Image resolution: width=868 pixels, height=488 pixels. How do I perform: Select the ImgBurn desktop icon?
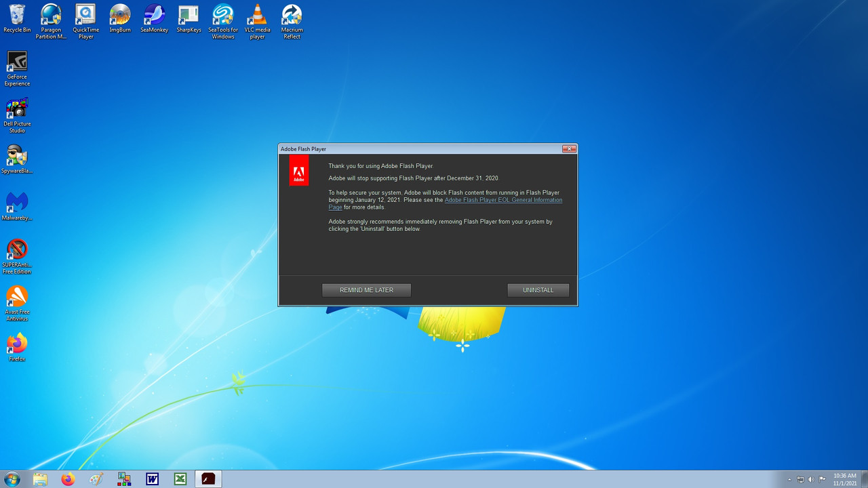pos(120,19)
